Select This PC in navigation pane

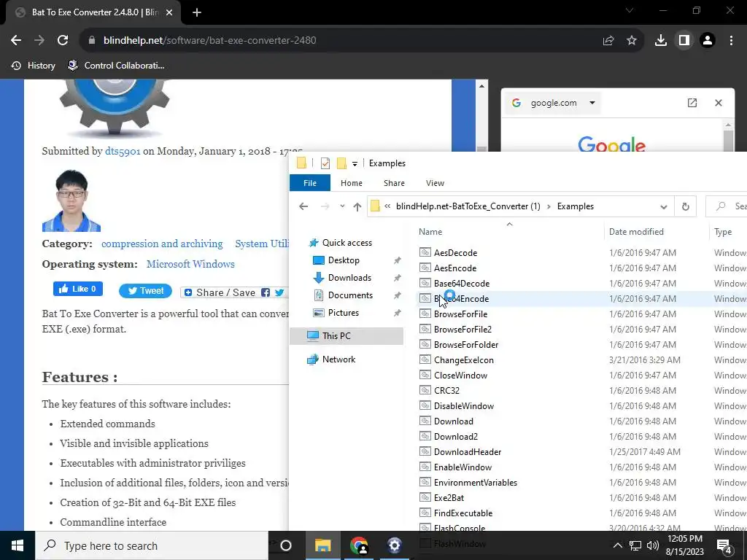pyautogui.click(x=347, y=336)
